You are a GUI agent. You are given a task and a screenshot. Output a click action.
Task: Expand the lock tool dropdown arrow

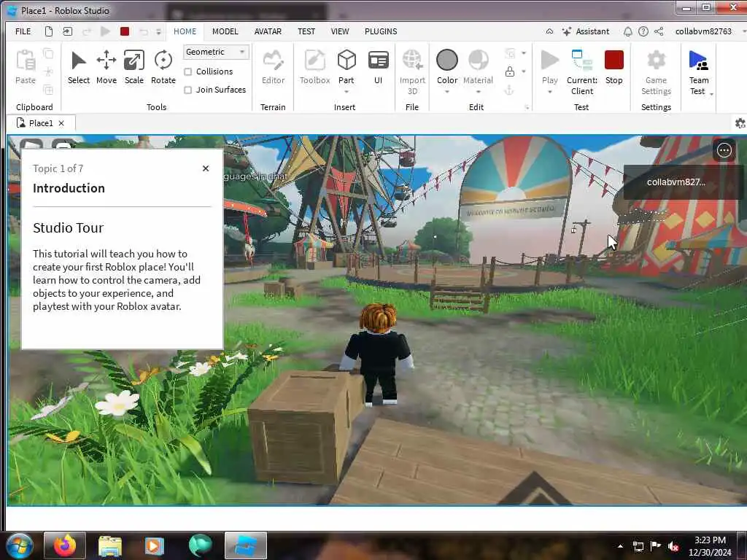pos(524,71)
